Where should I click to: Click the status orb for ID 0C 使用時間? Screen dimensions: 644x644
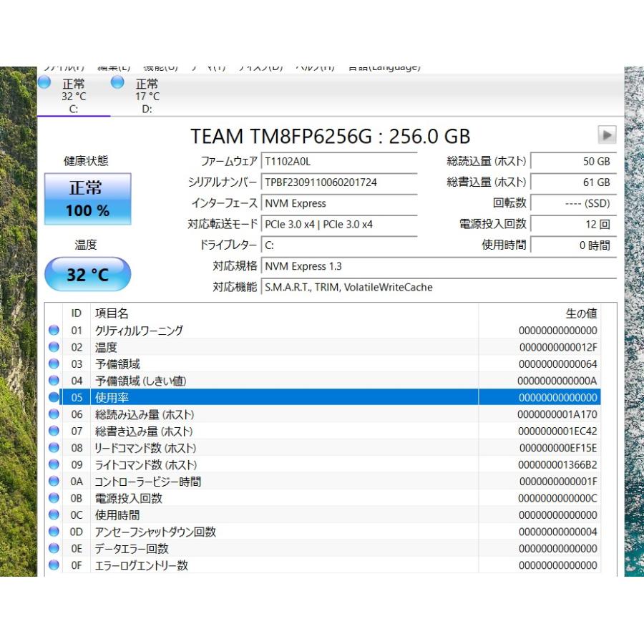pos(54,514)
